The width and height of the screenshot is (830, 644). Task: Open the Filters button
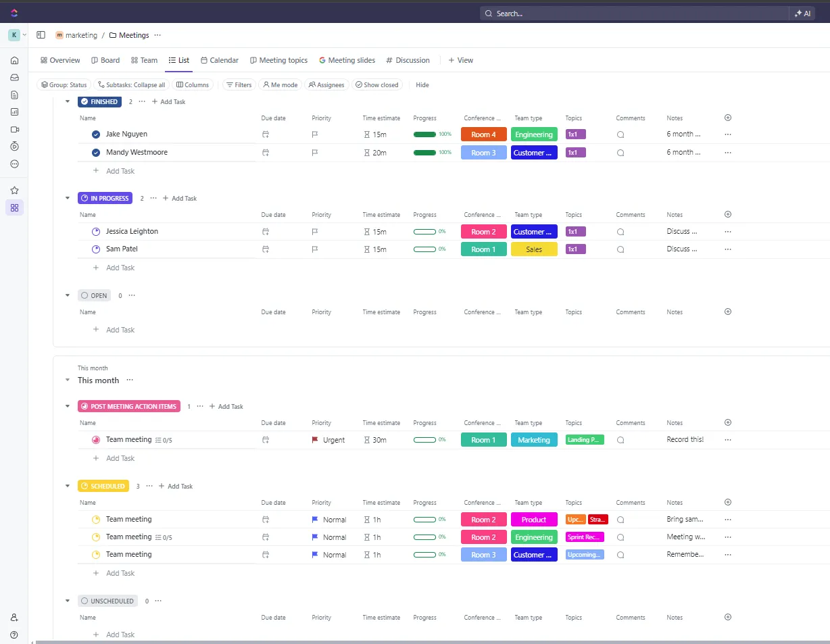point(239,85)
